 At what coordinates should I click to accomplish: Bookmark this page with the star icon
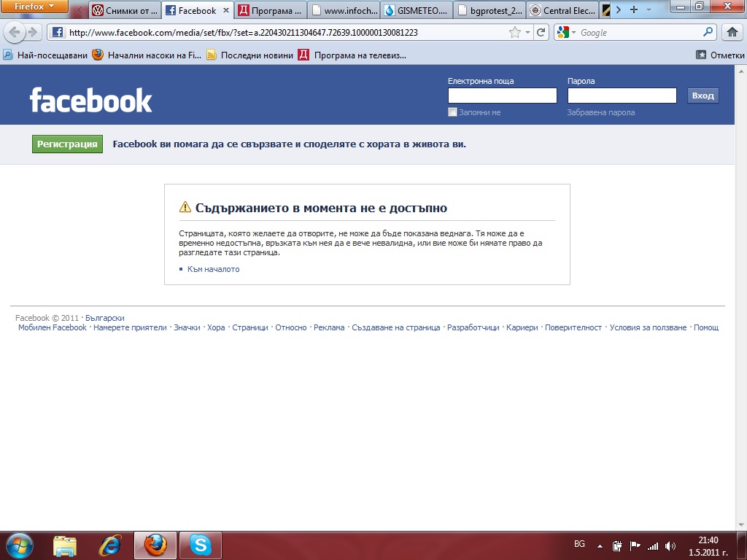515,32
